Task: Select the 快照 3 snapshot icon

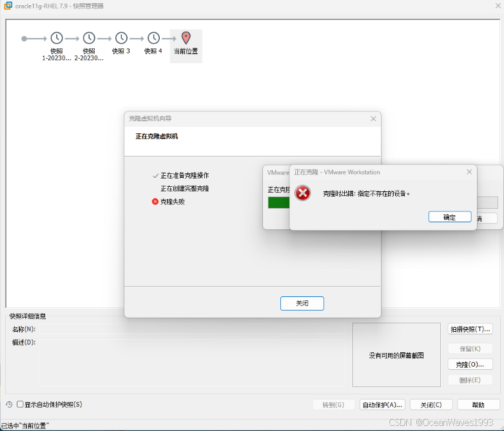Action: (122, 38)
